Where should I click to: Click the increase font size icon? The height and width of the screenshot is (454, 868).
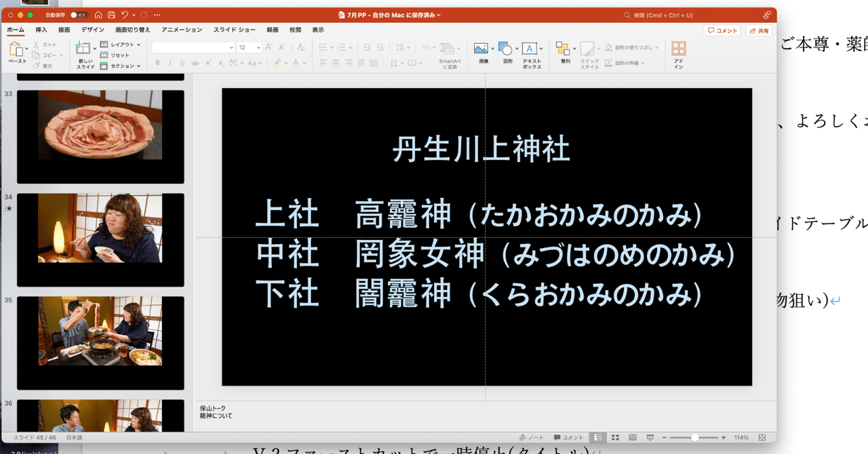269,47
